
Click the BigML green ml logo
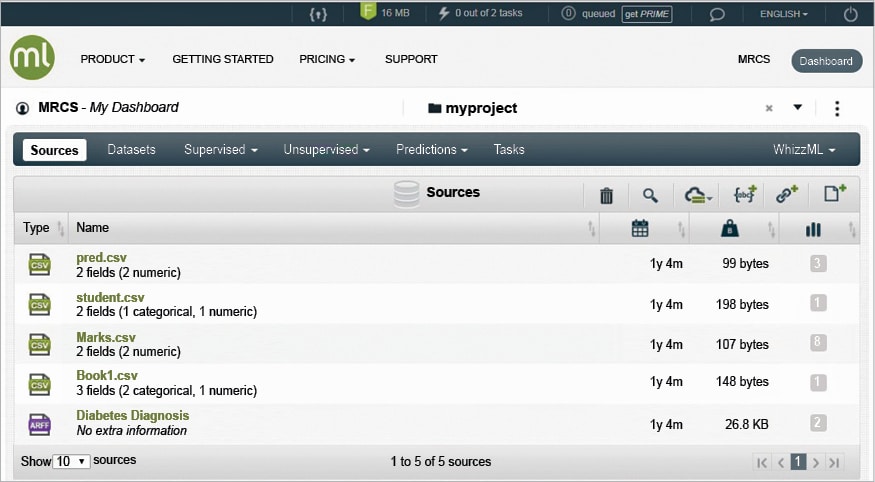pyautogui.click(x=32, y=57)
